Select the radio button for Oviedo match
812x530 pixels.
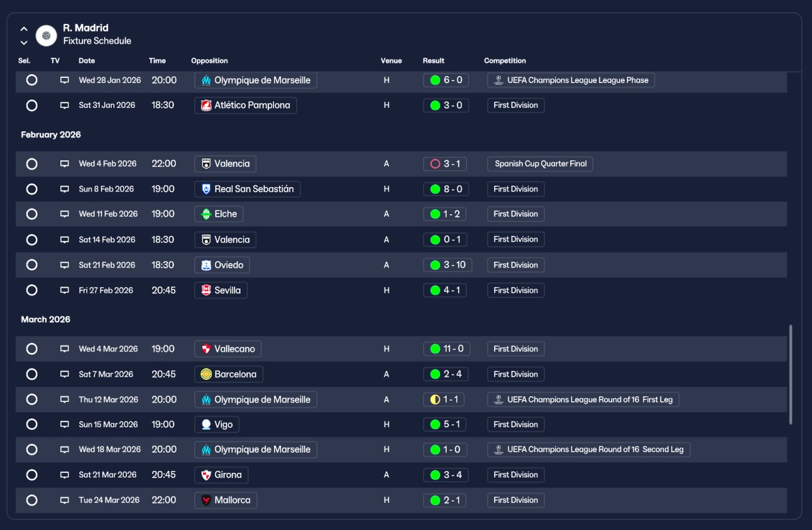(x=32, y=265)
